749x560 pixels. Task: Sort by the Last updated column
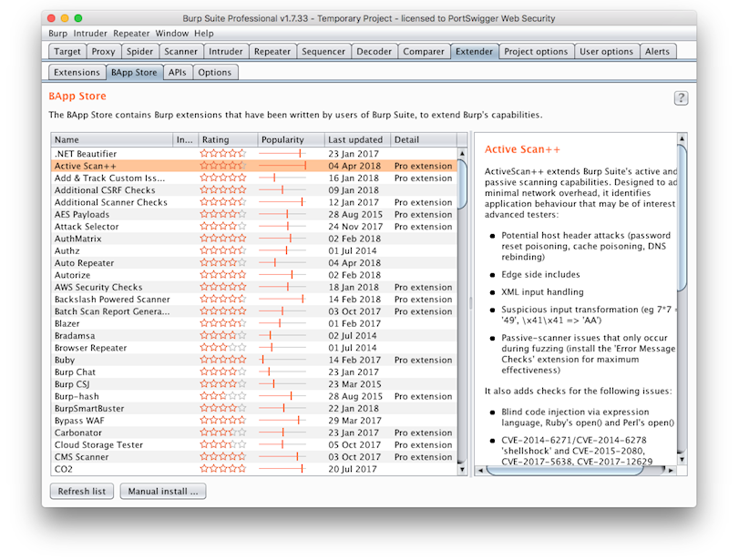(x=357, y=140)
